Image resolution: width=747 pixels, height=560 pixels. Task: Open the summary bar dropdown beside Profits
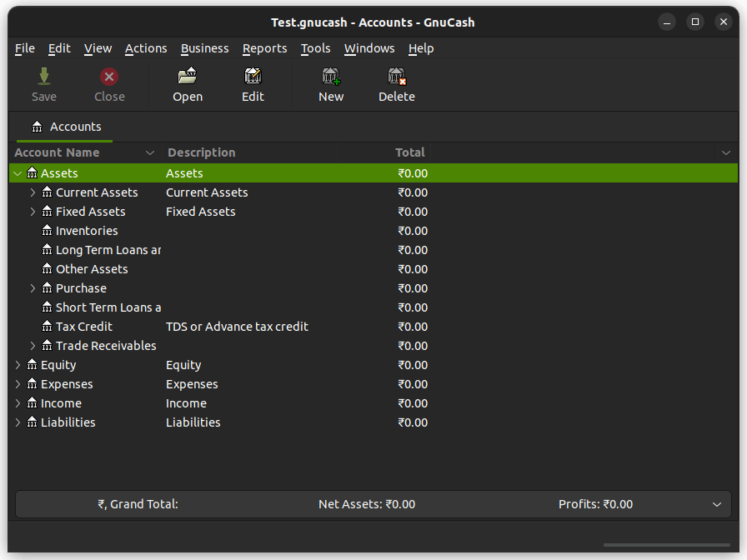[x=715, y=504]
